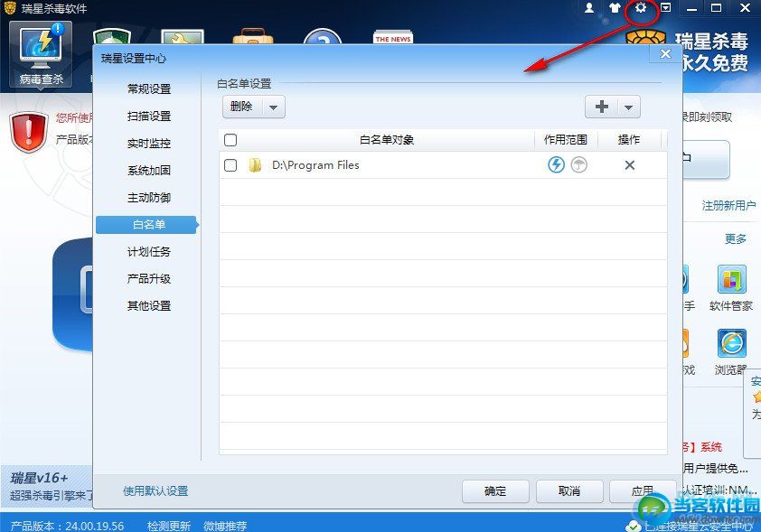Viewport: 761px width, 532px height.
Task: Open the settings gear icon in title bar
Action: (x=641, y=8)
